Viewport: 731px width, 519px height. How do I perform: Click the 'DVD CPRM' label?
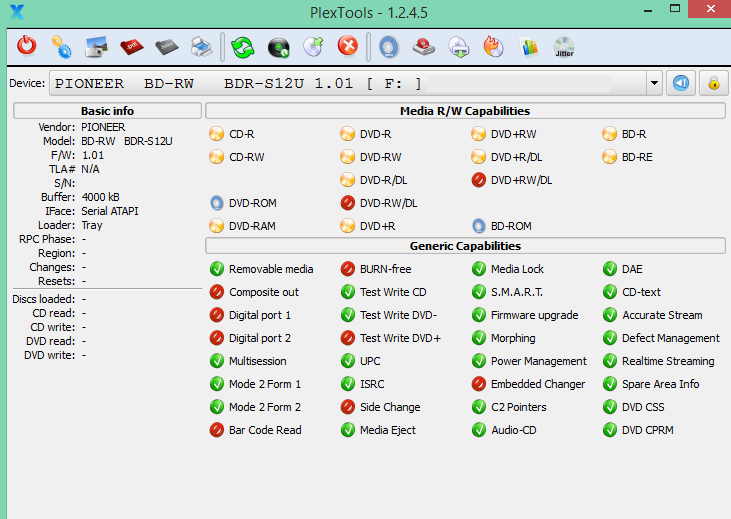[648, 430]
